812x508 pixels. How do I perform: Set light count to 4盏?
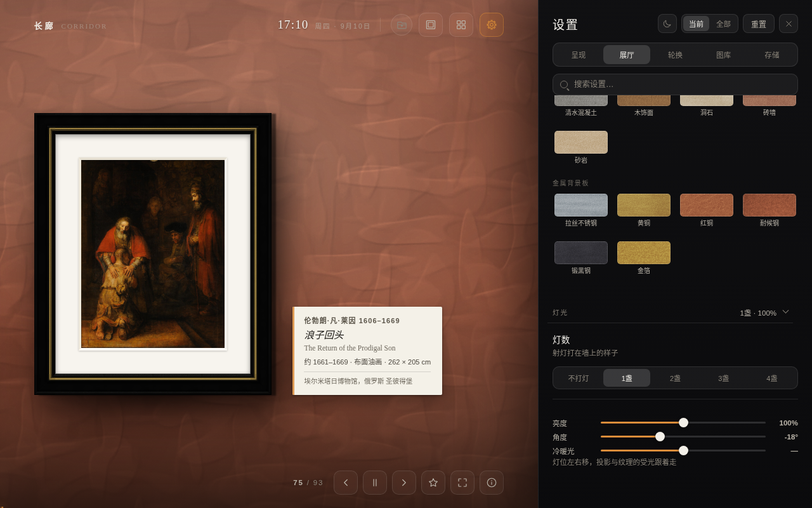pos(771,378)
